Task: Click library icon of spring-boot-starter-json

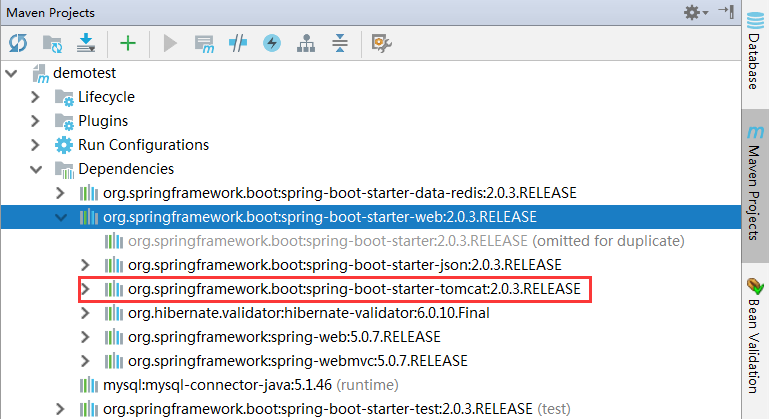Action: (114, 265)
